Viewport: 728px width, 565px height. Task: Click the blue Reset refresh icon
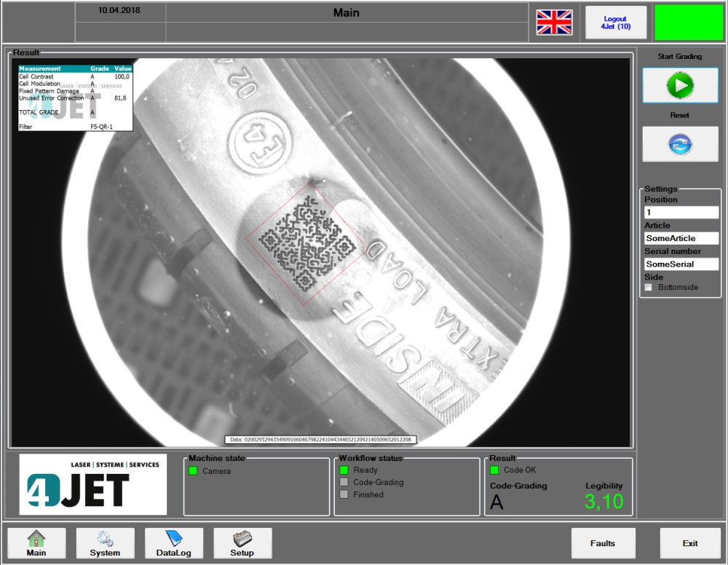click(680, 144)
